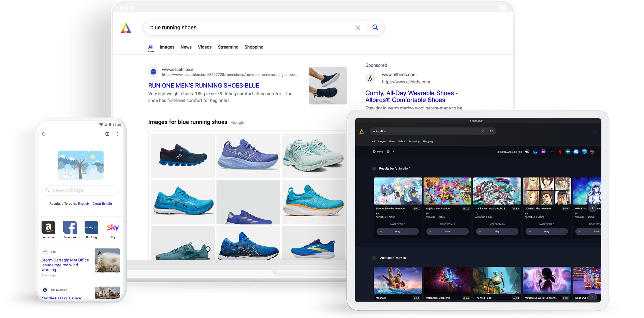Click the search magnifier in the desktop browser

[x=375, y=27]
